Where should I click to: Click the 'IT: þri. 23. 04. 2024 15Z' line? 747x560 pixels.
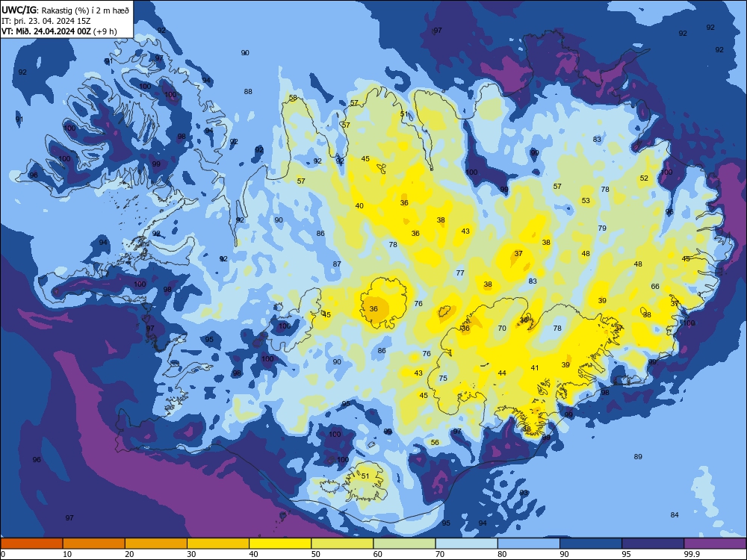(x=46, y=20)
